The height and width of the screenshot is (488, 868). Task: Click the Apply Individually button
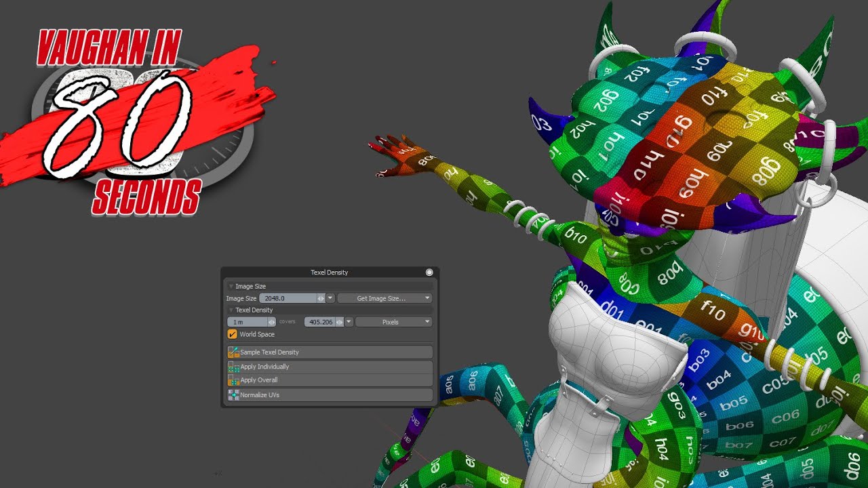click(x=330, y=367)
